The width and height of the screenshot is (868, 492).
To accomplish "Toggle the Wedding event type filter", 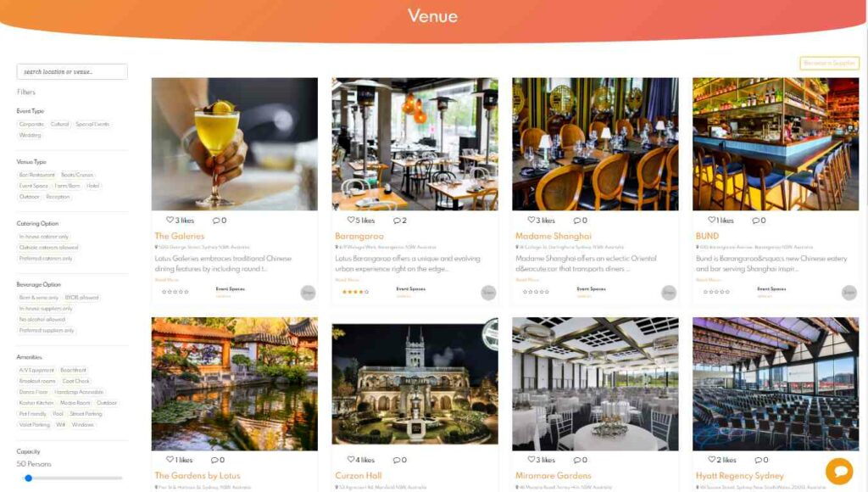I will 30,135.
